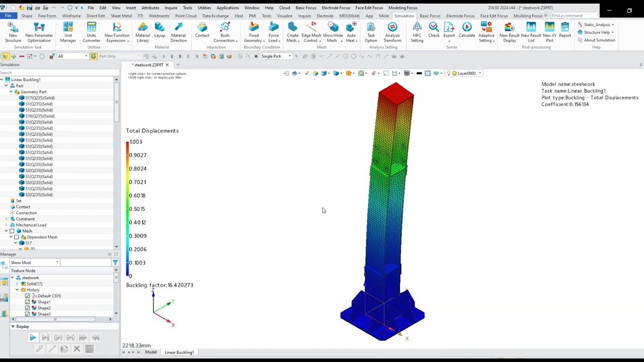Apply Fixed Geometry boundary condition
Screen dimensions: 644x362
[254, 32]
